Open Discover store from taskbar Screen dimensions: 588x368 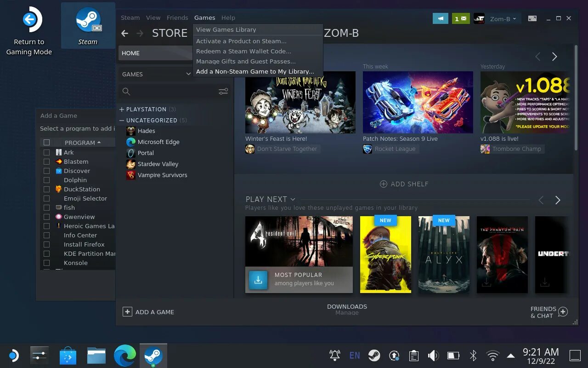tap(68, 356)
